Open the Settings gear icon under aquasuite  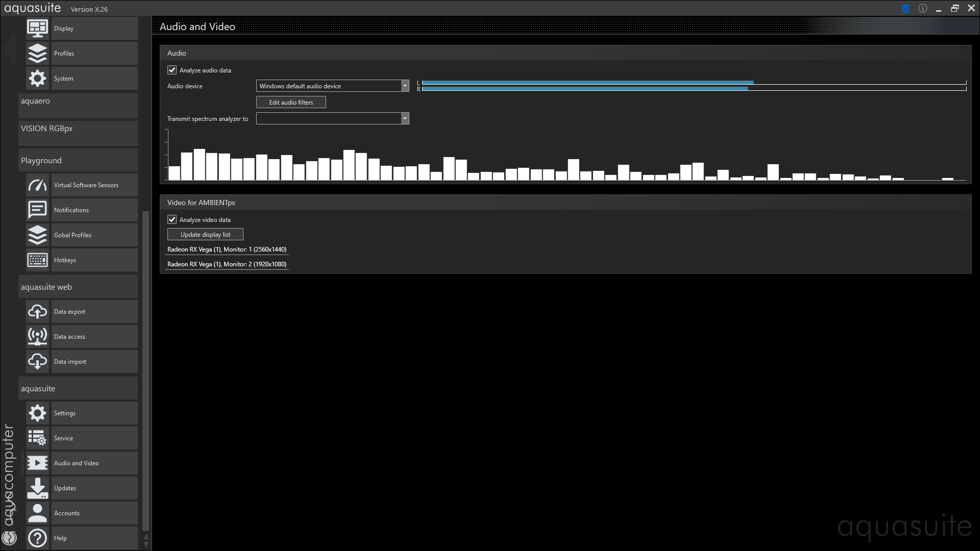[x=37, y=413]
